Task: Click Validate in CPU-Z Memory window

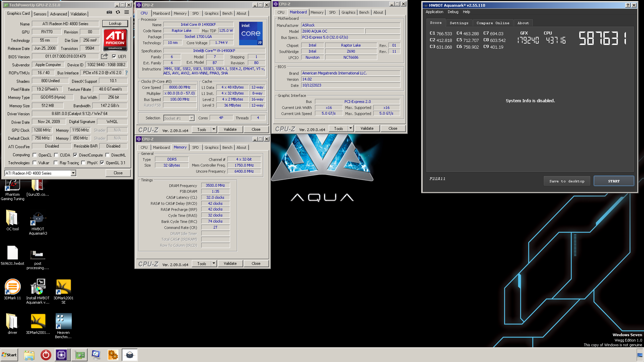Action: [230, 263]
